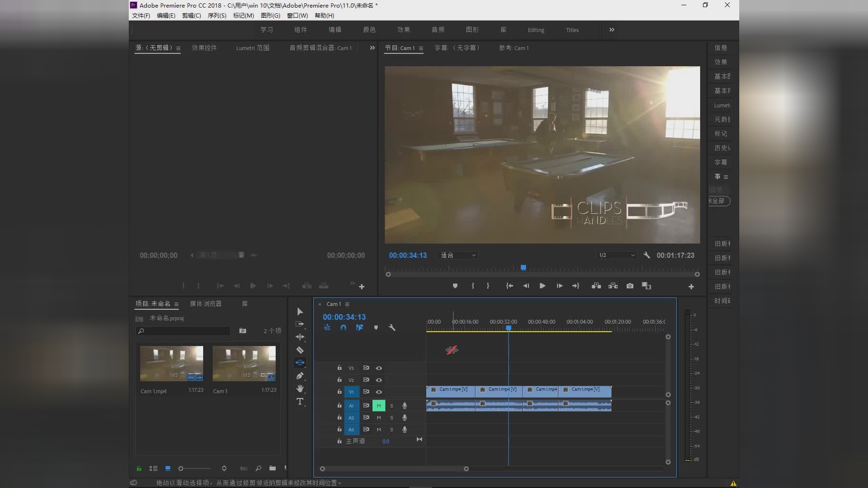This screenshot has width=868, height=488.
Task: Switch to 媒体浏览器 tab
Action: tap(206, 304)
